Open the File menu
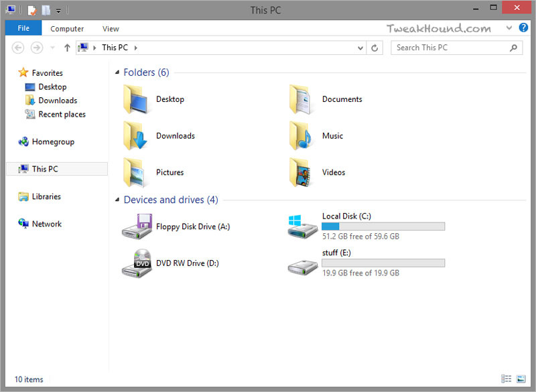The image size is (536, 392). [x=23, y=29]
